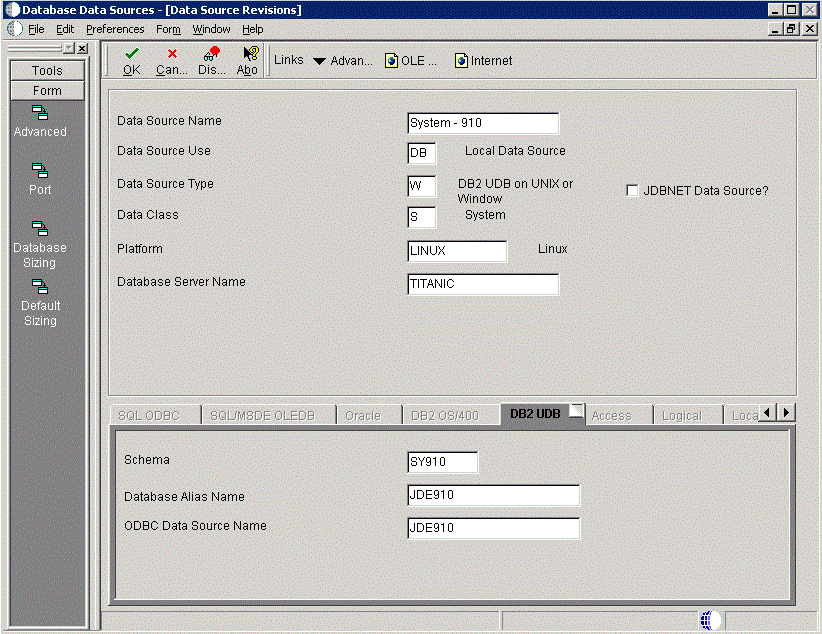Open the Port sidebar icon
Viewport: 822px width, 634px height.
(40, 171)
